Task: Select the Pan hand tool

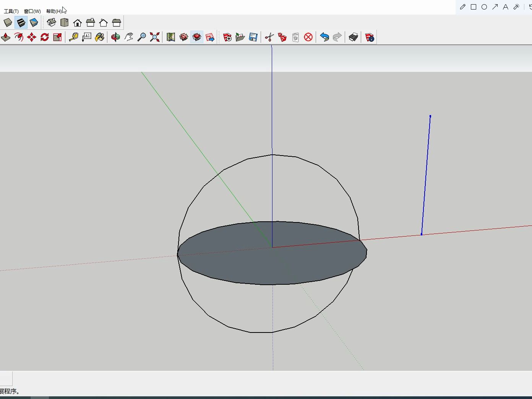Action: click(129, 37)
